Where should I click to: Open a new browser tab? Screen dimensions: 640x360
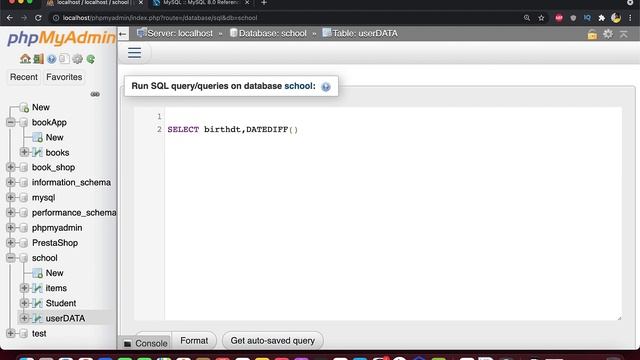[264, 3]
